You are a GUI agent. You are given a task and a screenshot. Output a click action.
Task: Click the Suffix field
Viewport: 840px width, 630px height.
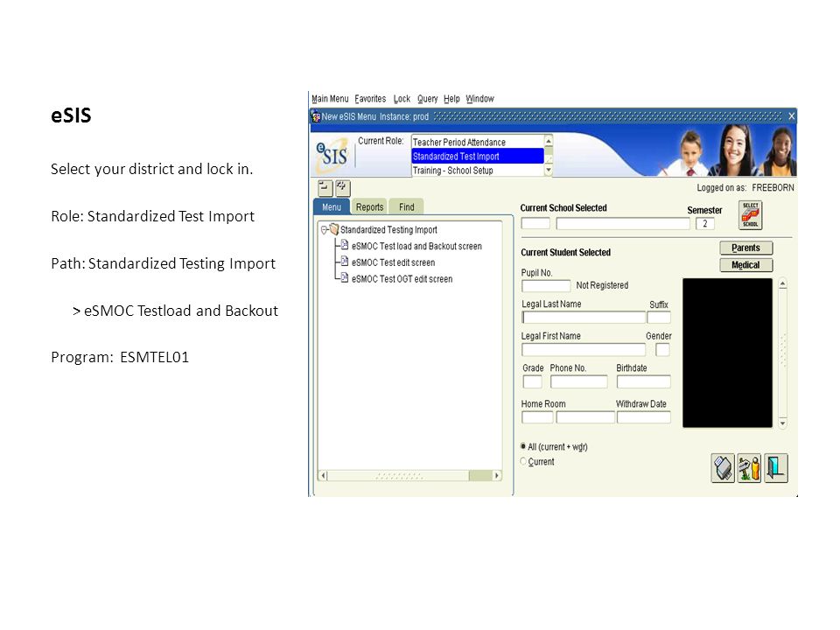pos(659,317)
